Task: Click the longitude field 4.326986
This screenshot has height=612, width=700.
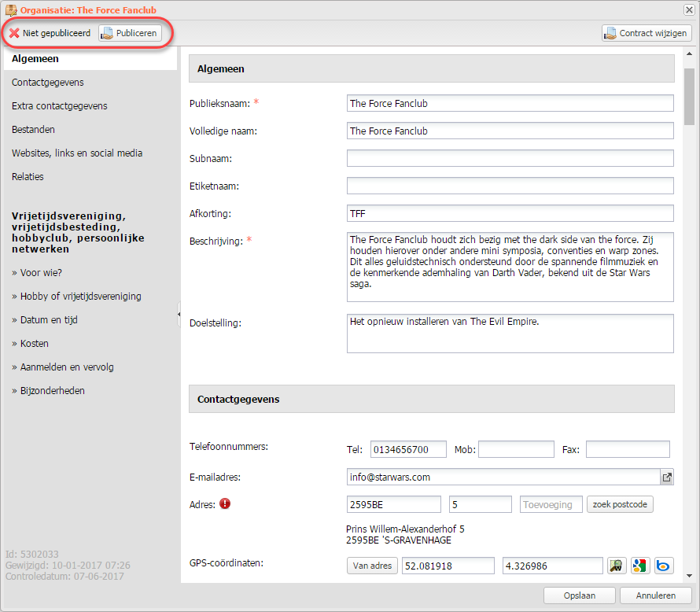Action: point(553,566)
